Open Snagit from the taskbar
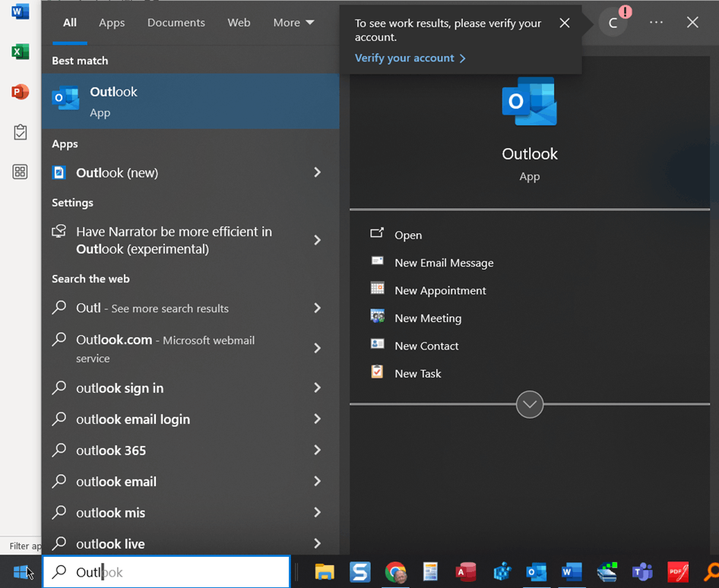Viewport: 719px width, 588px height. coord(360,572)
